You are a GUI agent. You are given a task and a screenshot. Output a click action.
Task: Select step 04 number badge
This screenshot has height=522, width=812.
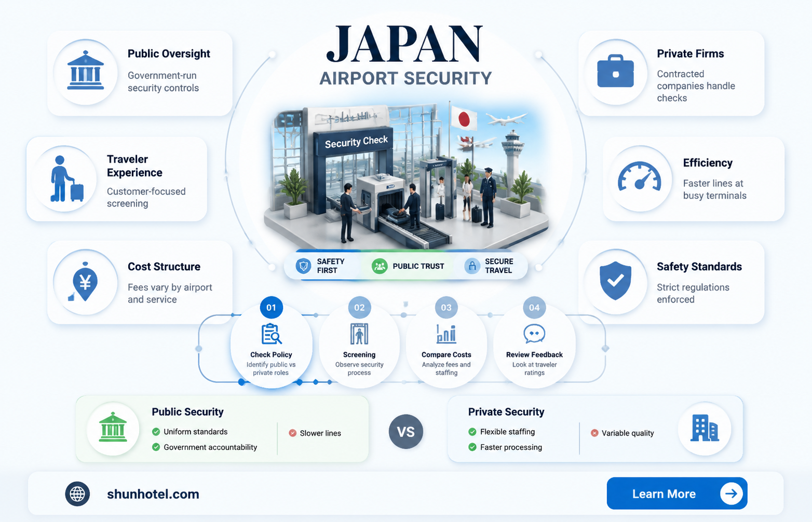(534, 308)
